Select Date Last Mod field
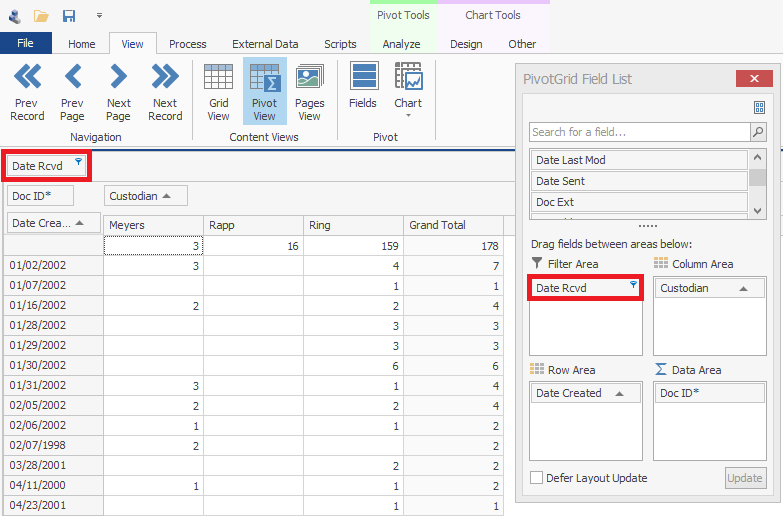 tap(639, 160)
